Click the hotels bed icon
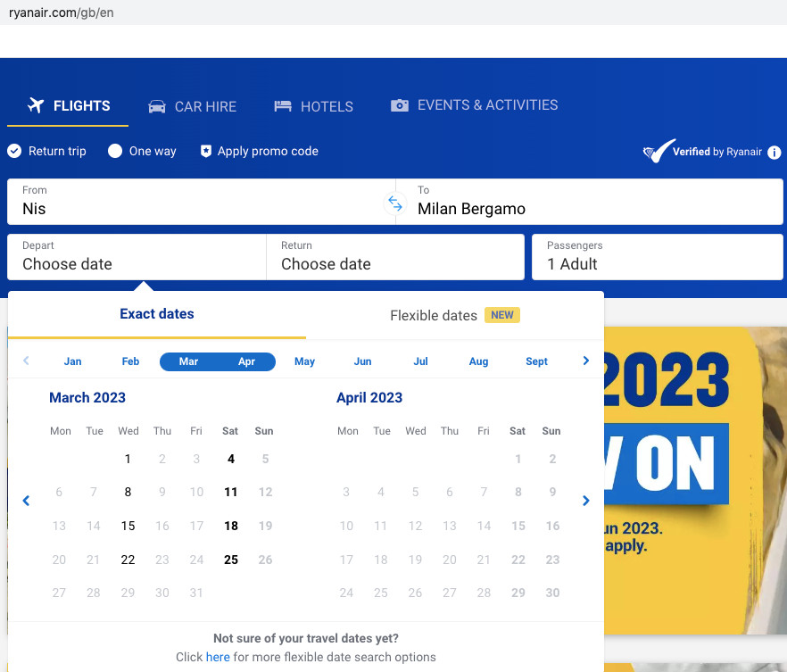This screenshot has width=787, height=672. click(x=283, y=106)
